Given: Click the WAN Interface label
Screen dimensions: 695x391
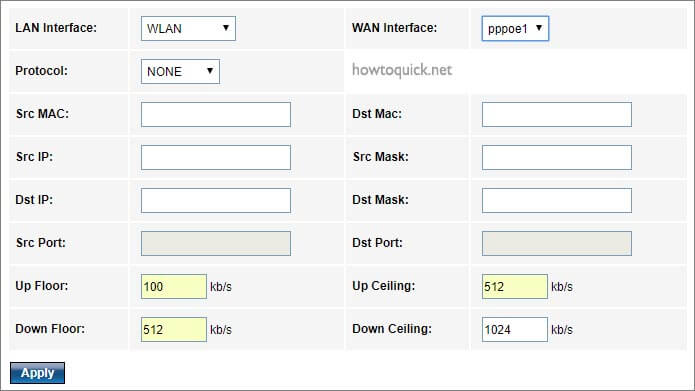Looking at the screenshot, I should [x=394, y=28].
